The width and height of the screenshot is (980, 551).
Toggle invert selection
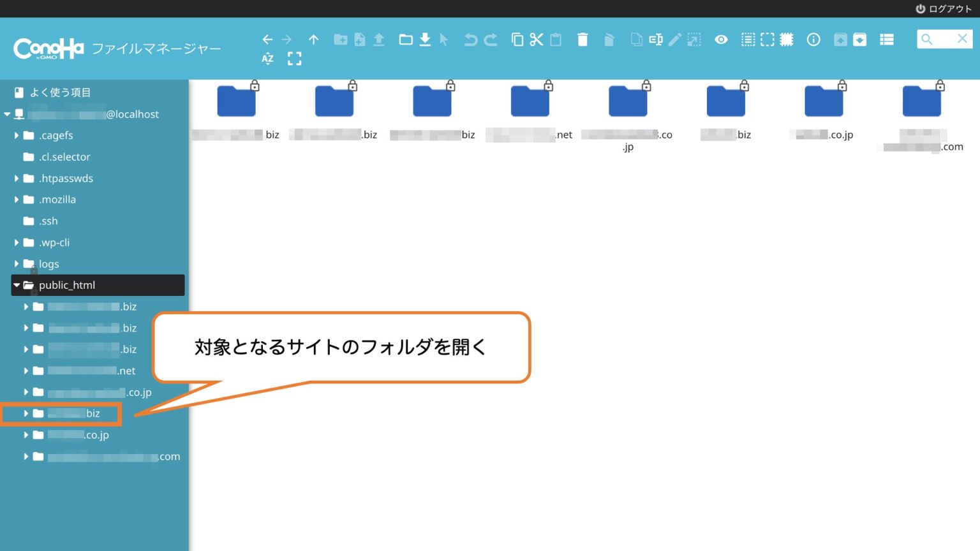pos(786,40)
